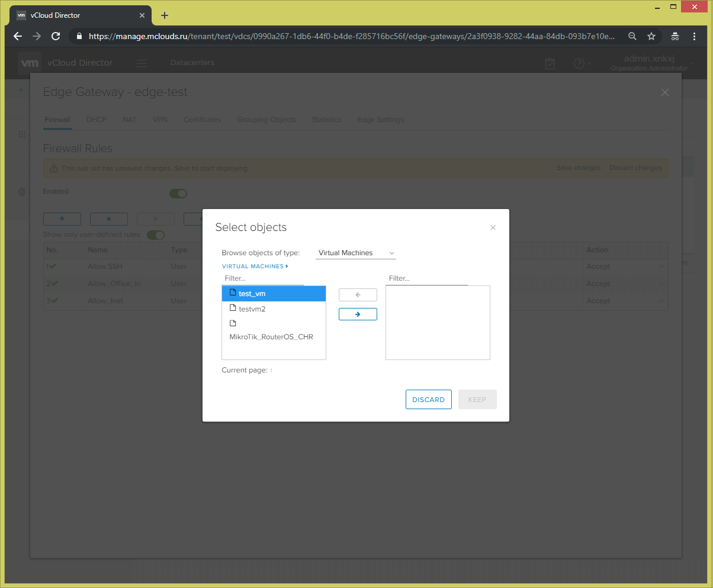Toggle Show only user-defined rules switch
713x588 pixels.
click(x=156, y=235)
